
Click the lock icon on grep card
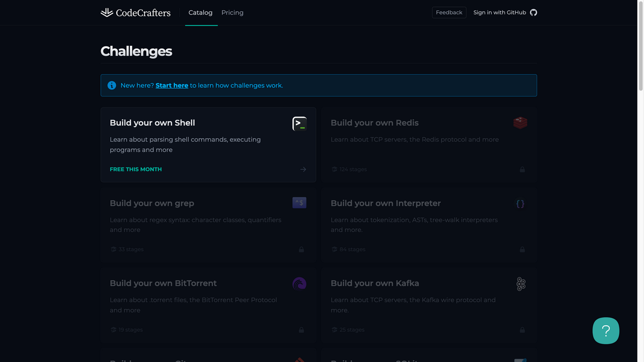[301, 249]
